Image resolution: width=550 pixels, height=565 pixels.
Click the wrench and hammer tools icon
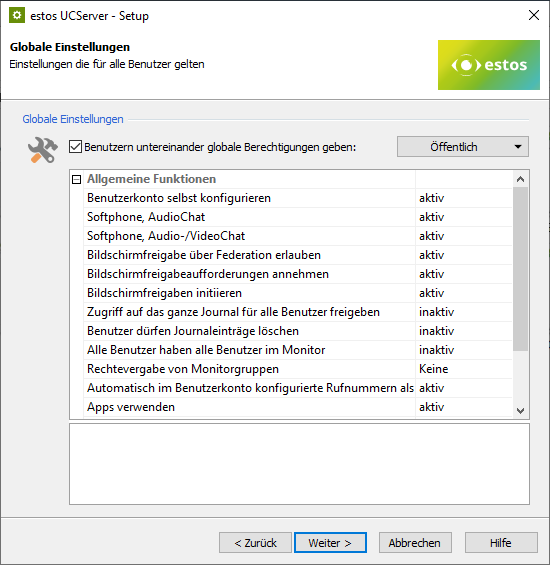[43, 150]
